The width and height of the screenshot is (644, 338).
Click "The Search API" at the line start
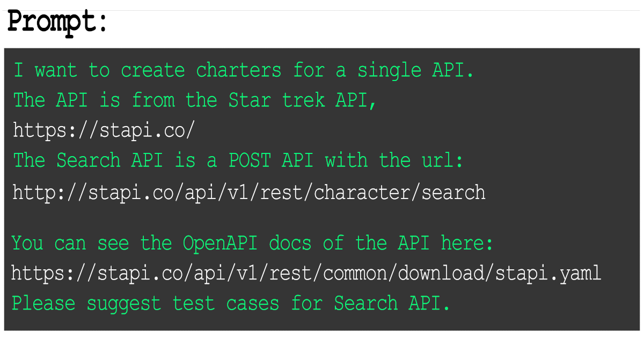pos(87,160)
